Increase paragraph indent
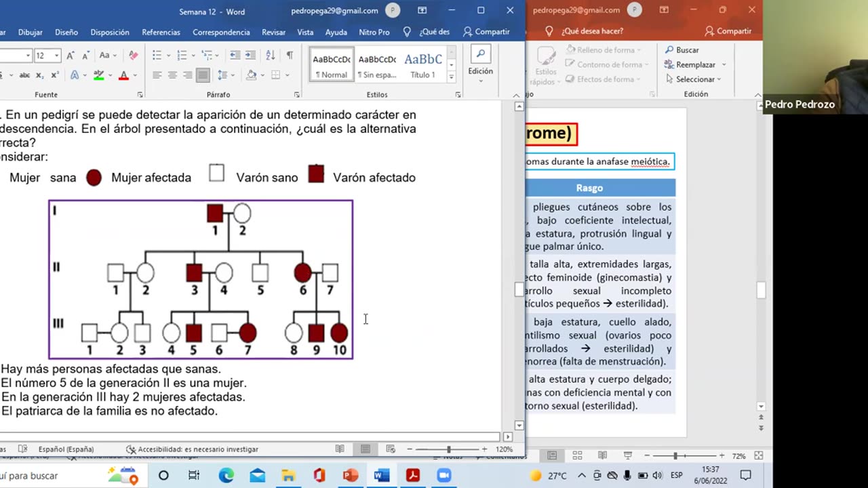This screenshot has width=868, height=488. pos(250,56)
